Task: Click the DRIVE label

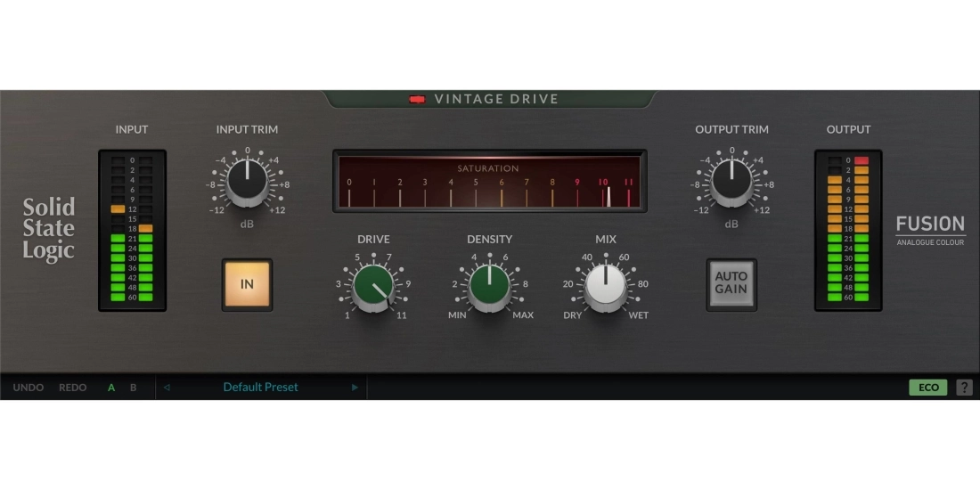Action: tap(373, 240)
